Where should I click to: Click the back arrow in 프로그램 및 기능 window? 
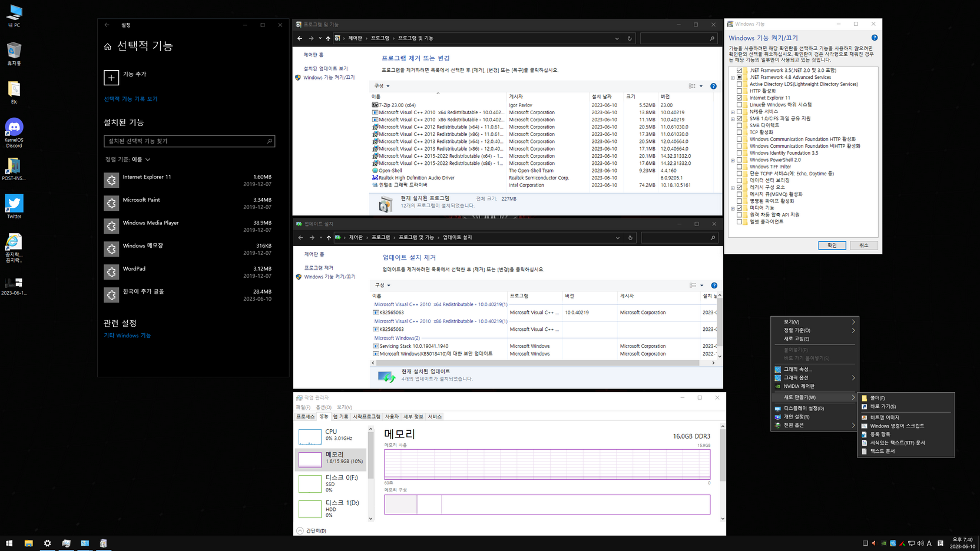[x=300, y=38]
